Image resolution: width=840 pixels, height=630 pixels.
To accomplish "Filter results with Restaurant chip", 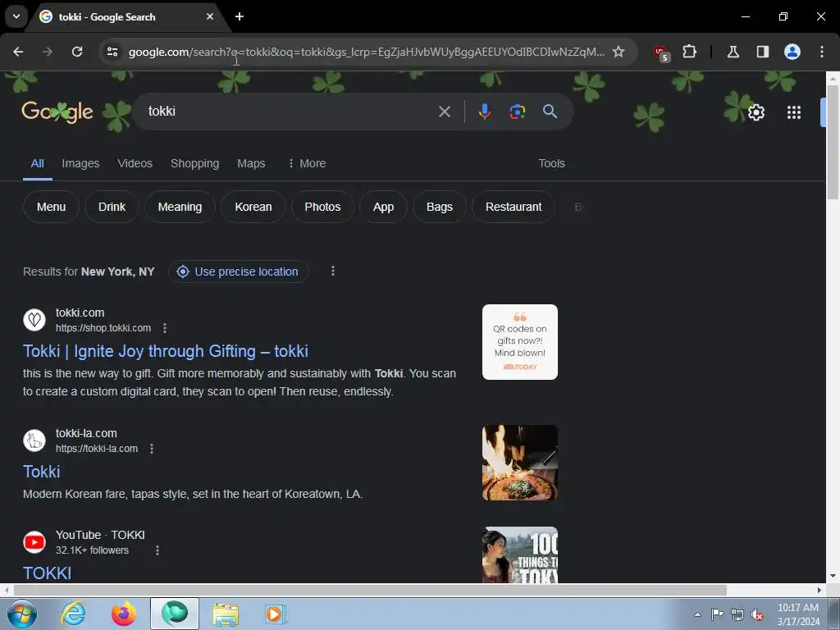I will pos(514,207).
